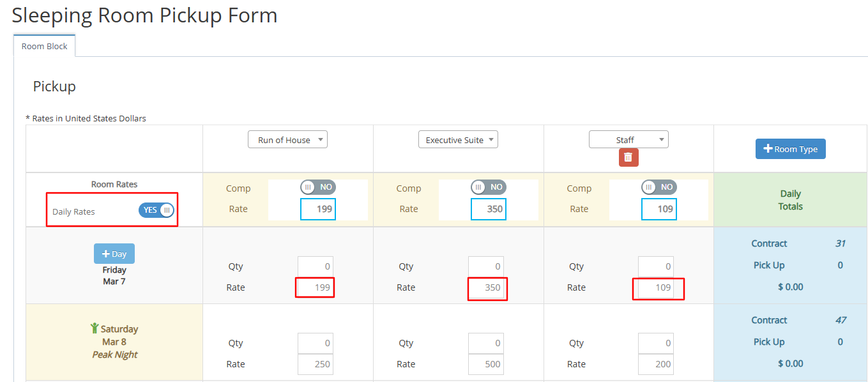Select the Room Block tab
Viewport: 868px width, 382px height.
click(45, 47)
